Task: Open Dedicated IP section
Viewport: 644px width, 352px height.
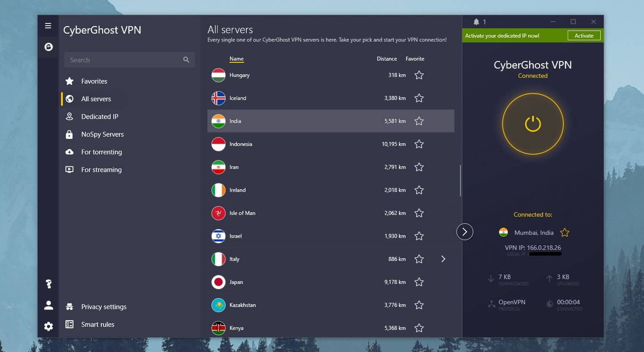Action: point(99,117)
